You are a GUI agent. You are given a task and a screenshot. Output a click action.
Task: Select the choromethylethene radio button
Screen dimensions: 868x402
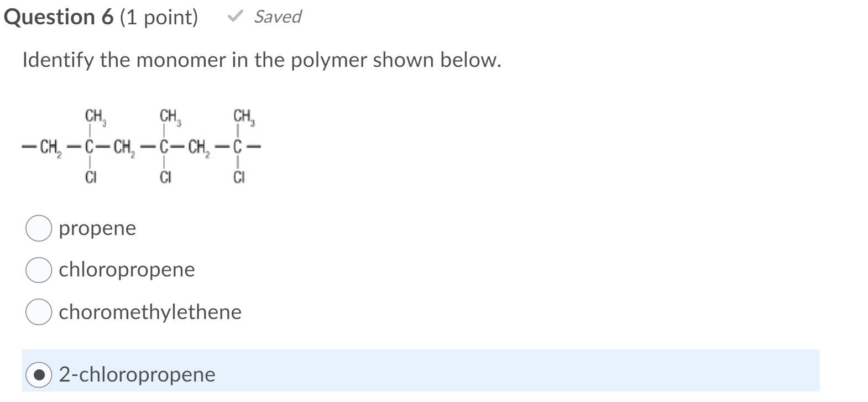[x=38, y=312]
